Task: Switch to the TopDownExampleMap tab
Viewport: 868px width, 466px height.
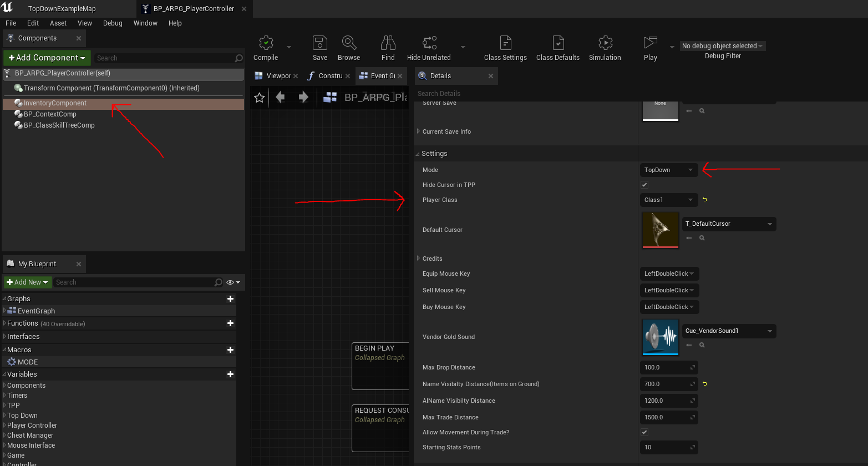Action: (x=62, y=9)
